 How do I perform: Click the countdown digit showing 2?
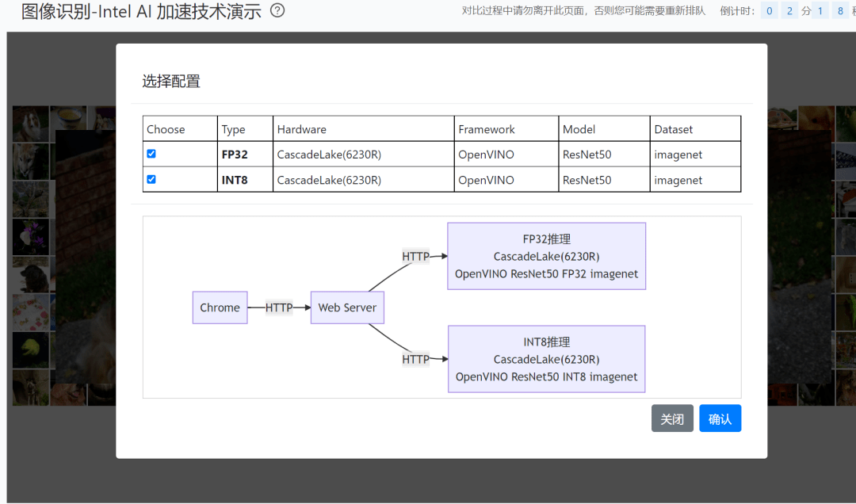tap(788, 10)
